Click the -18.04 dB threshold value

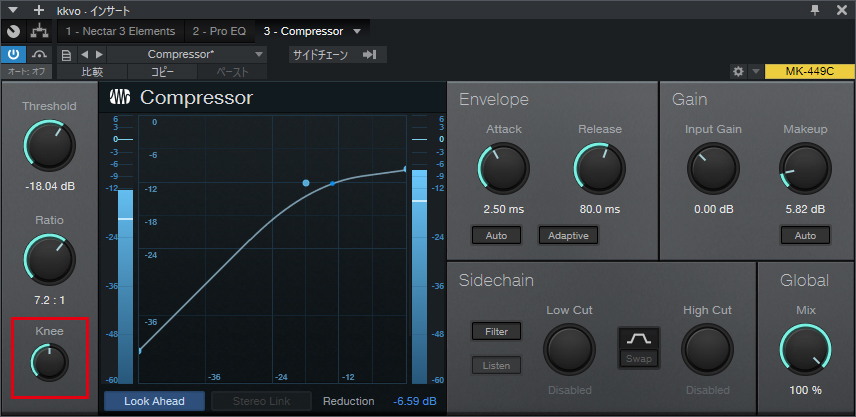(50, 186)
